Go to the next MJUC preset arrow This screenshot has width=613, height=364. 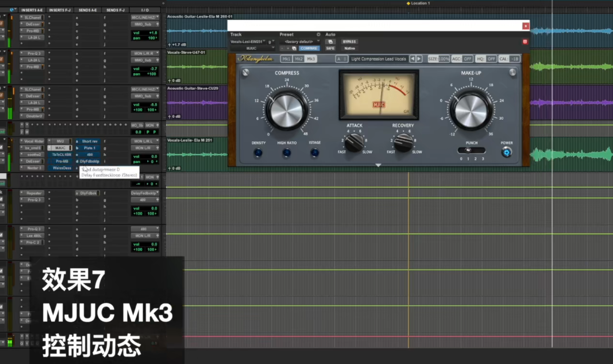tap(419, 59)
